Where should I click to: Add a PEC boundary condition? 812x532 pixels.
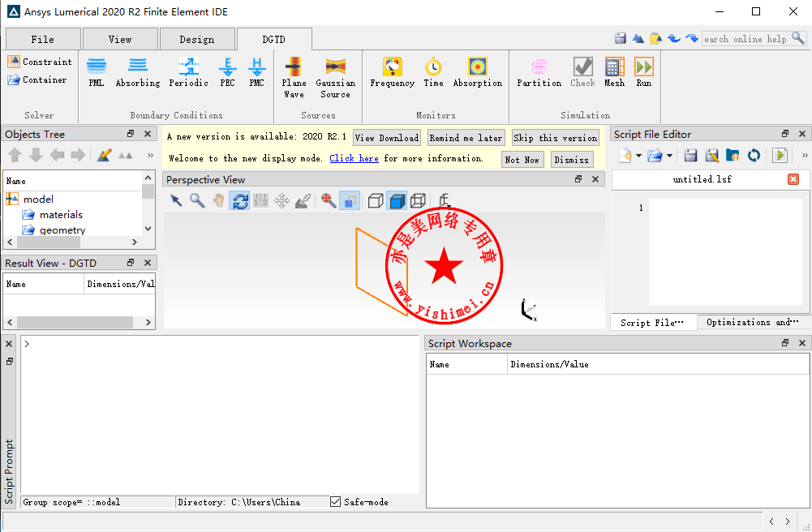coord(227,72)
